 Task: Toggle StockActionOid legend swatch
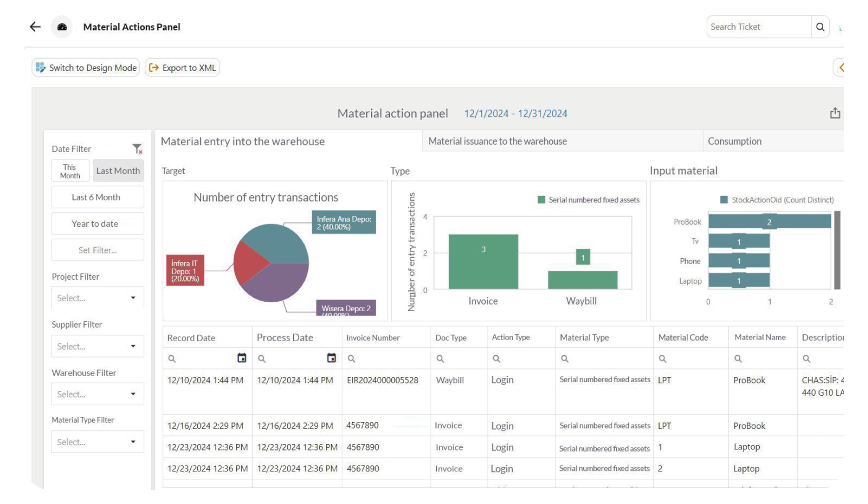pyautogui.click(x=724, y=200)
